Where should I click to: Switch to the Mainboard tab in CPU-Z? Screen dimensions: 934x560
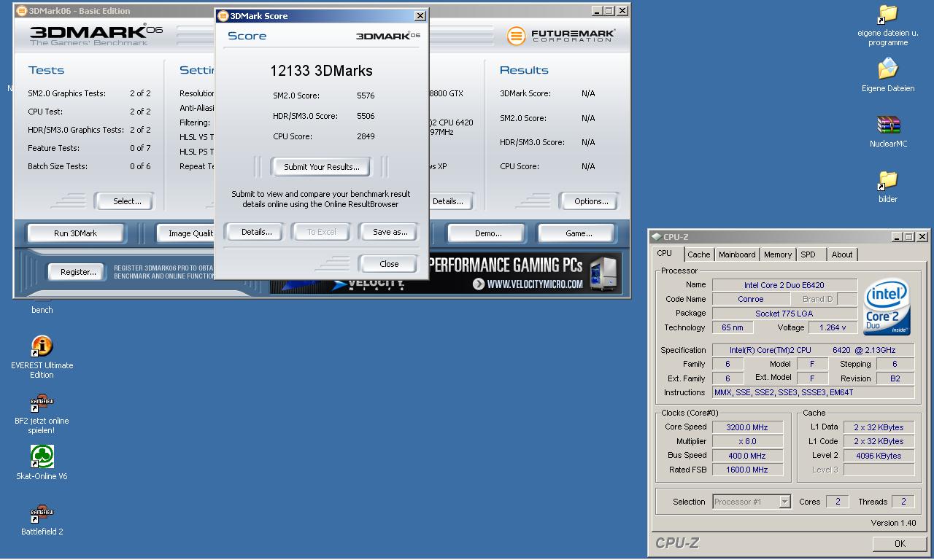point(737,254)
